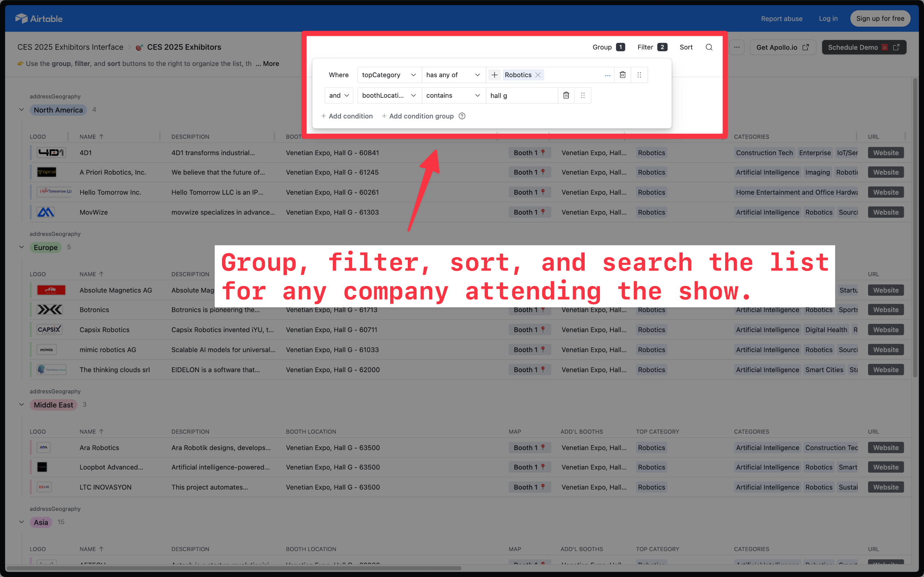Open the topCategory field dropdown
This screenshot has height=577, width=924.
(389, 75)
